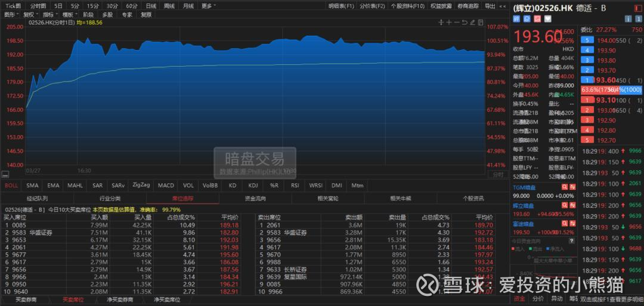Click the undo arrow chart icon
The image size is (644, 306).
[x=465, y=22]
